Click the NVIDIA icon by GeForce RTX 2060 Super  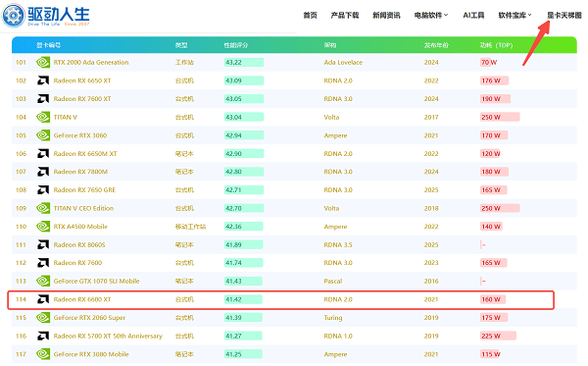click(x=43, y=318)
